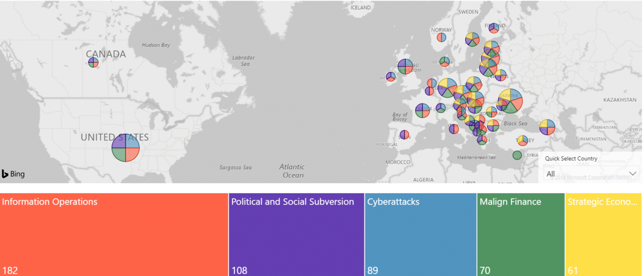
Task: Click the Bing logo on map
Action: click(13, 174)
